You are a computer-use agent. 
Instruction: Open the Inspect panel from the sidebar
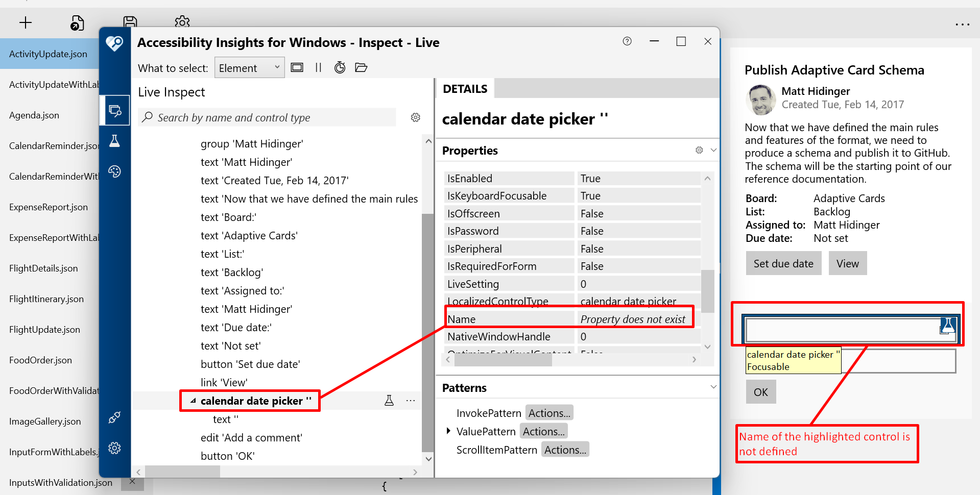(115, 110)
